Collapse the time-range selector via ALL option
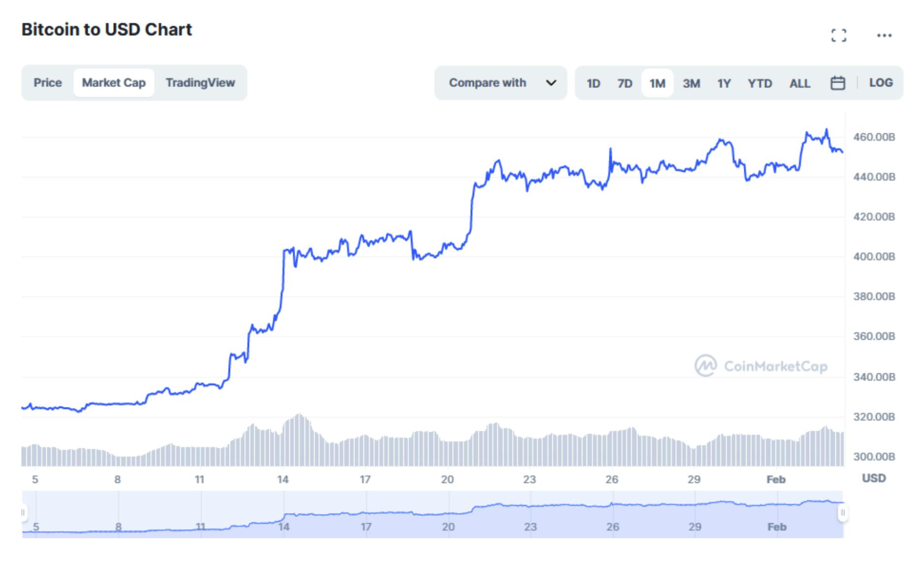 coord(800,83)
